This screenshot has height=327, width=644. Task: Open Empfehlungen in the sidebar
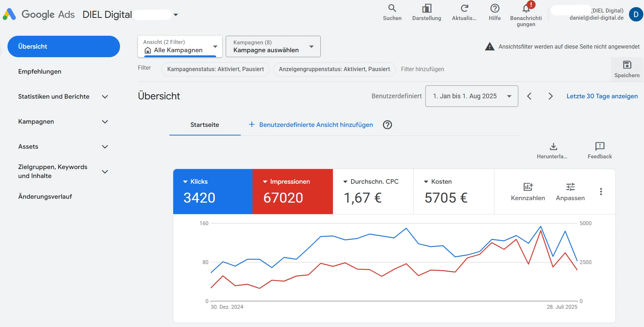[40, 71]
